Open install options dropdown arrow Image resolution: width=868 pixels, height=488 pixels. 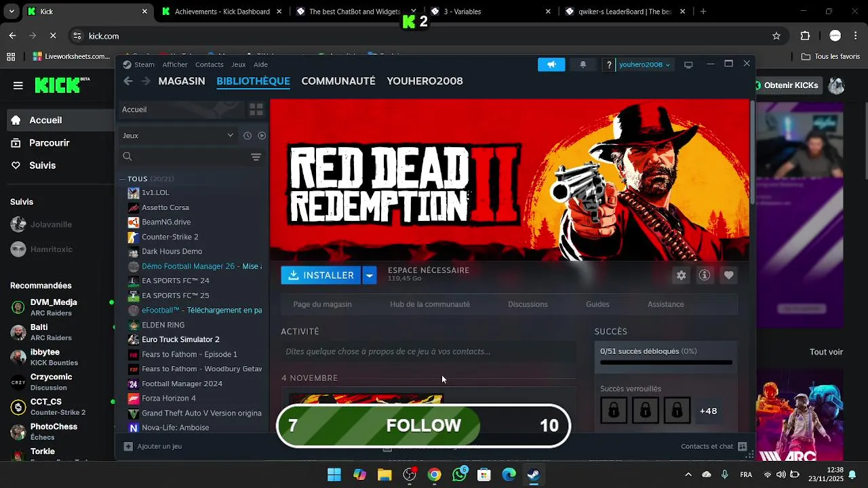tap(369, 275)
